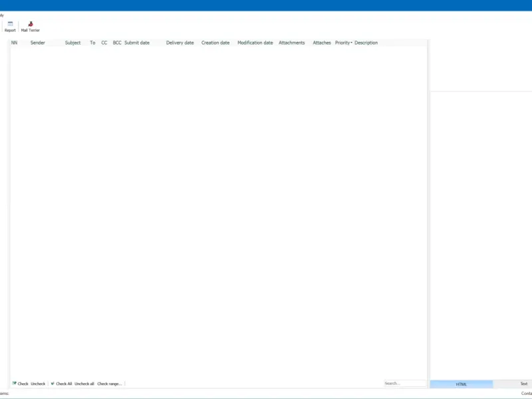Select the Attachments column header
The image size is (532, 399).
(292, 43)
